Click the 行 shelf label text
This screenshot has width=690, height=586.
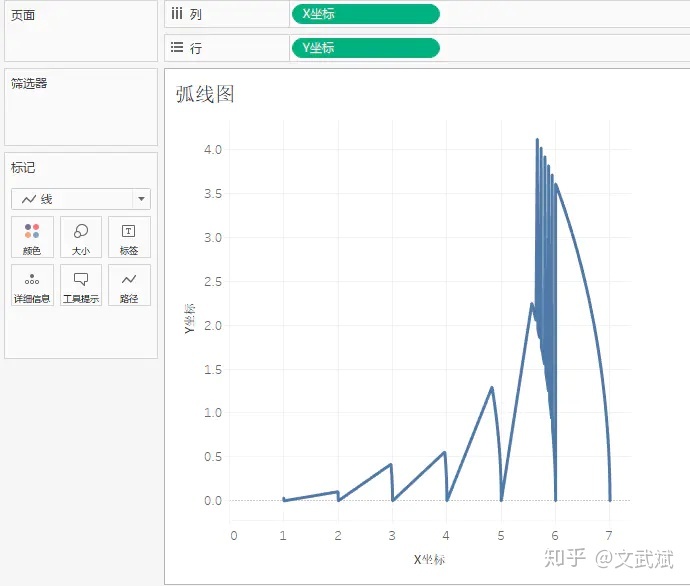click(196, 48)
